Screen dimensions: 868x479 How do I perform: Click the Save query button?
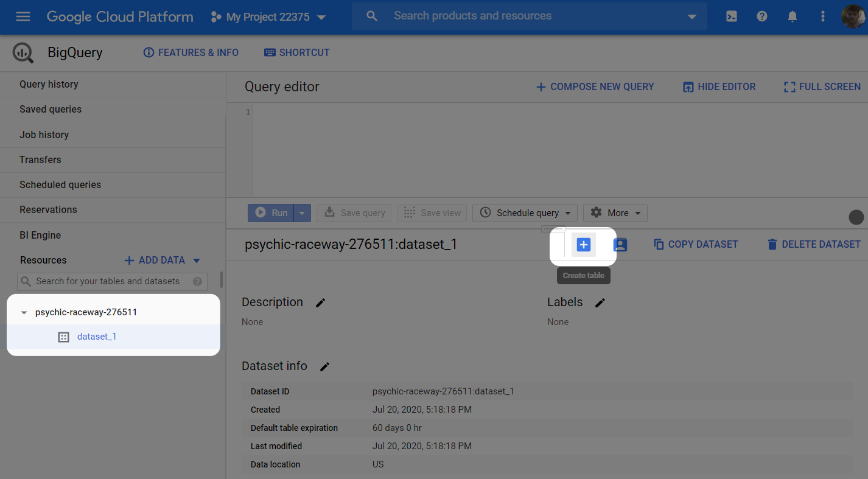coord(354,213)
